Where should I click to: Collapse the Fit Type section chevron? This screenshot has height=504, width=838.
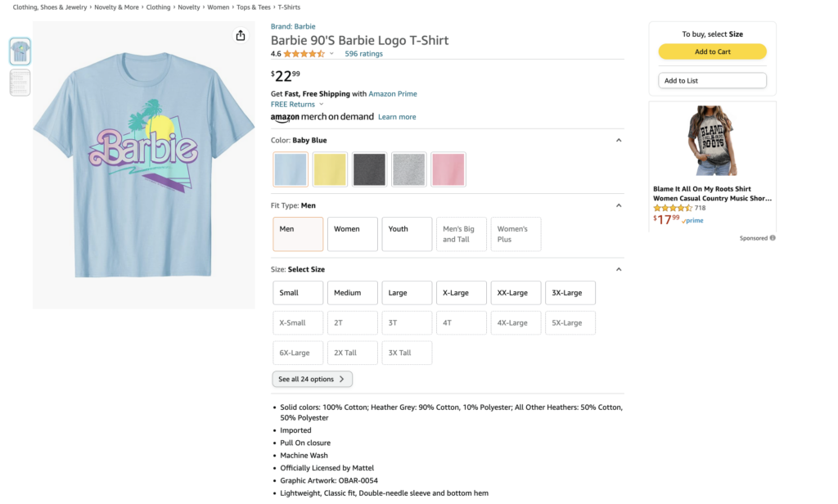coord(619,205)
